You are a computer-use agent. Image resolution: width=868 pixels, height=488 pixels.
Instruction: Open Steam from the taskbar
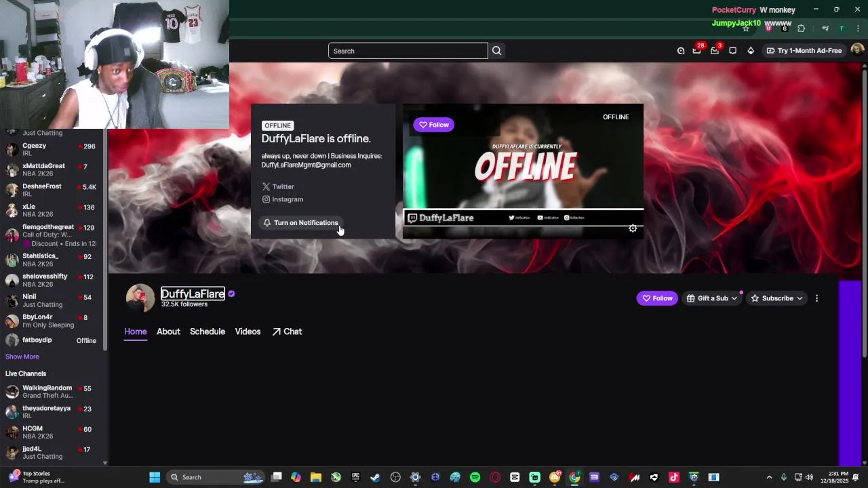(375, 477)
